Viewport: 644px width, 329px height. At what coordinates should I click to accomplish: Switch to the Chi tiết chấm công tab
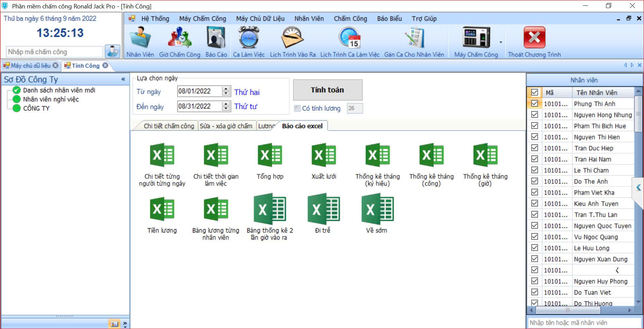tap(169, 126)
